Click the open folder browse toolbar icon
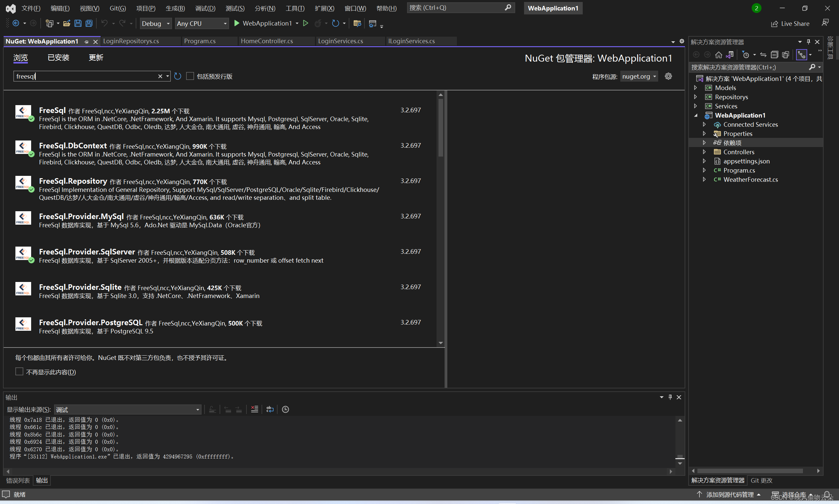839x504 pixels. [357, 23]
